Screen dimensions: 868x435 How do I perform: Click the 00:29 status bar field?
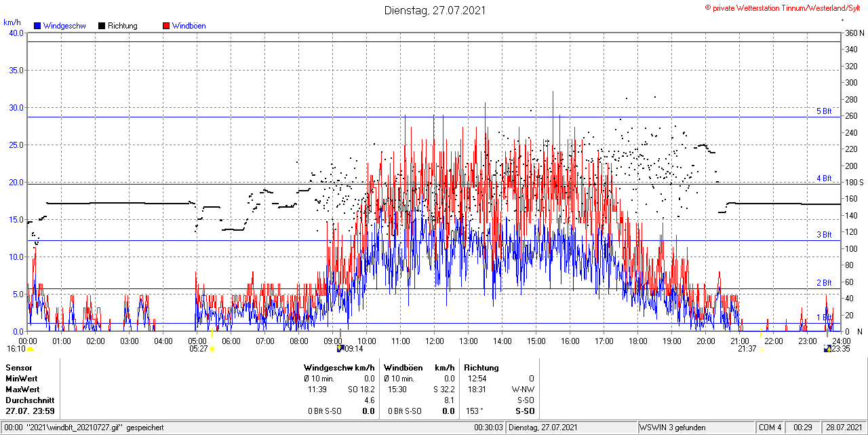pos(803,428)
